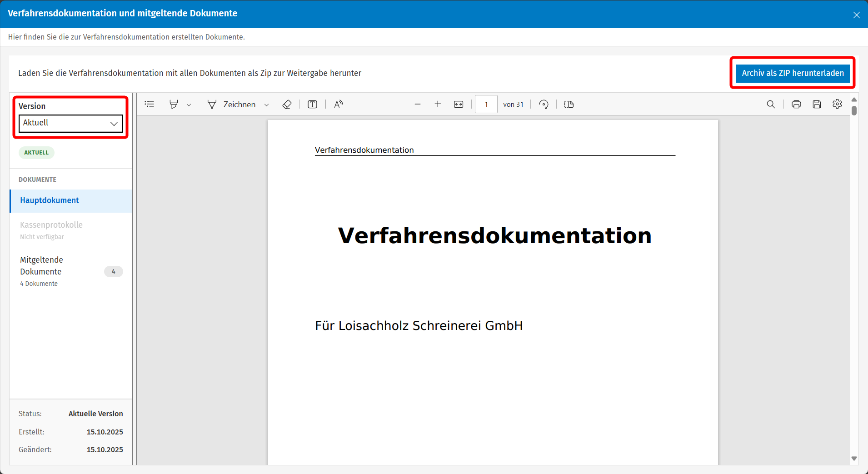Close the Verfahrensdokumentation dialog
Screen dimensions: 868x474
(x=856, y=15)
